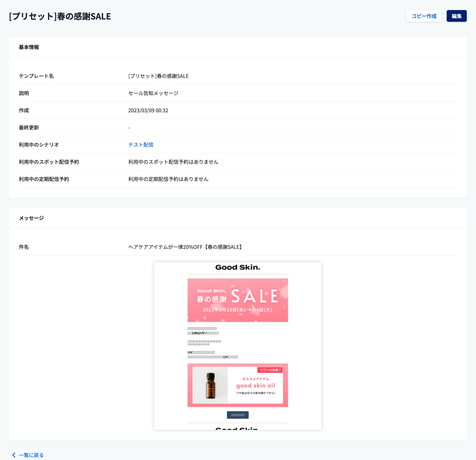
Task: Click the Good Skin. logo in preview
Action: coord(237,267)
